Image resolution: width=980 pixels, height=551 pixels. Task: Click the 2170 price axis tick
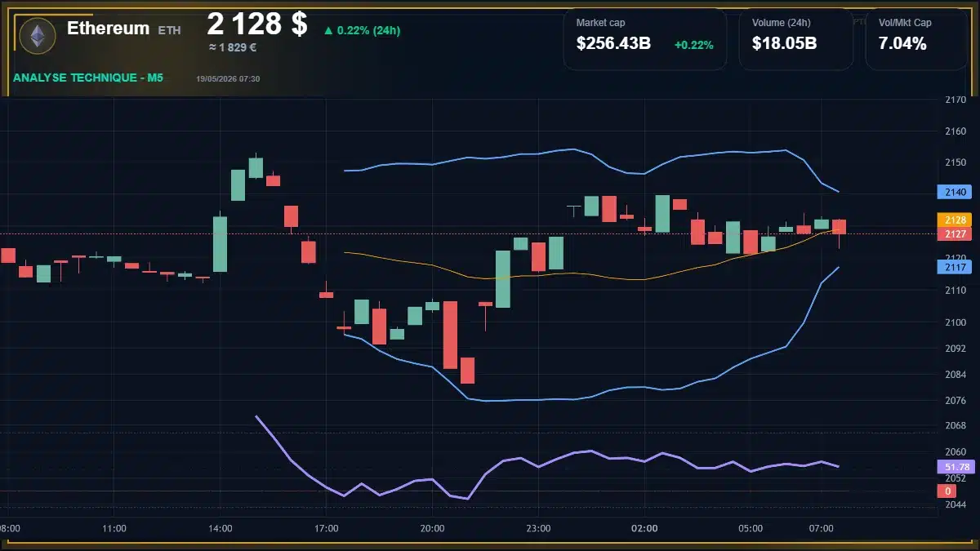coord(955,100)
